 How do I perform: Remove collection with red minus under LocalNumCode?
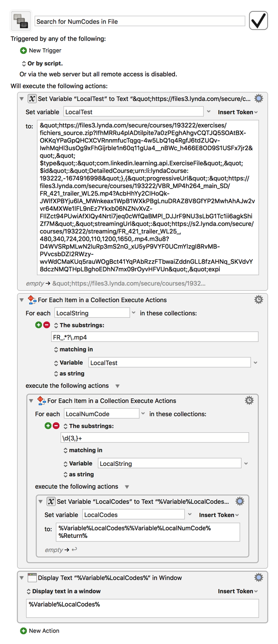click(56, 426)
